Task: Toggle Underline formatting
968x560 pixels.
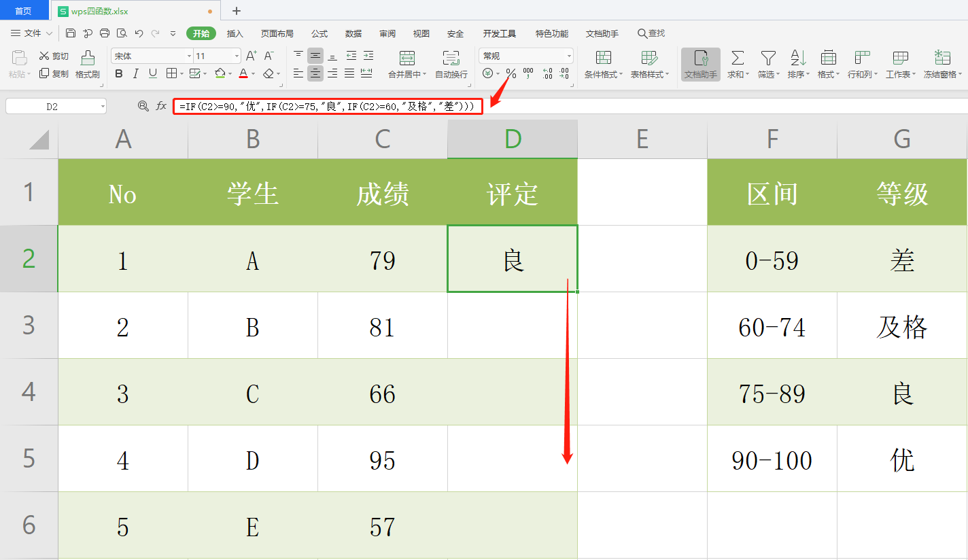Action: coord(152,73)
